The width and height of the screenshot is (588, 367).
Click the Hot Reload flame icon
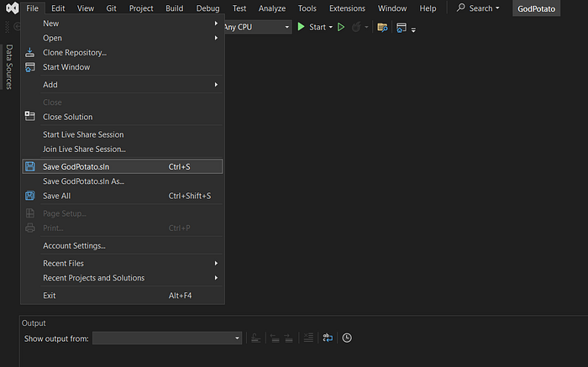click(x=356, y=27)
